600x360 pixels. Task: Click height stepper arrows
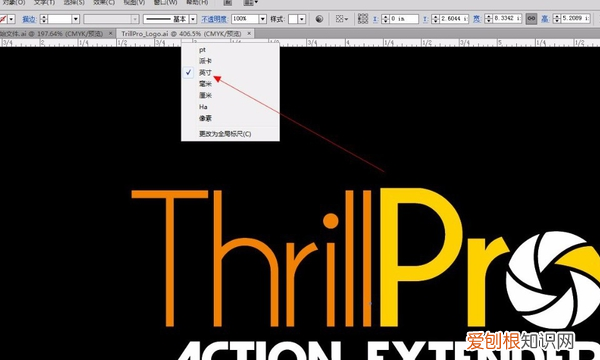point(557,19)
